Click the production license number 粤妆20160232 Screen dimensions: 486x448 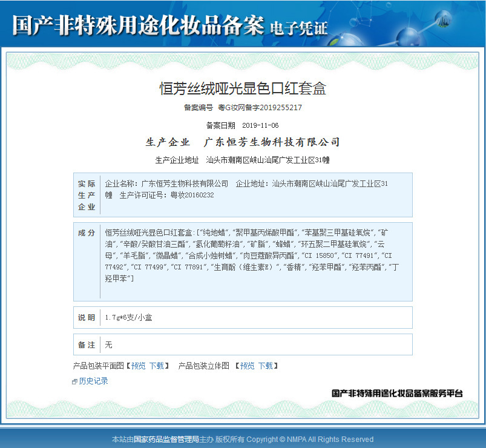192,195
